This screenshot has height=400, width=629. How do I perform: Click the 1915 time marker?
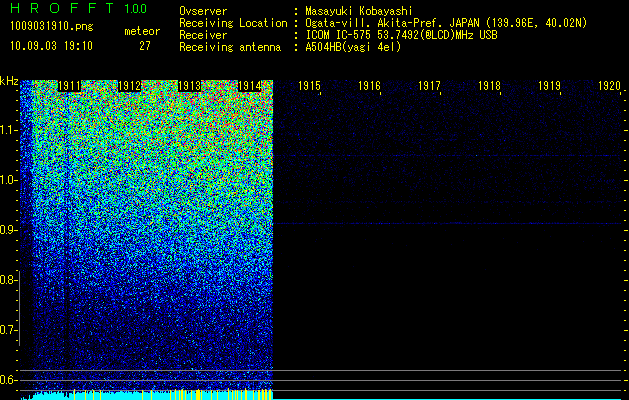(309, 86)
